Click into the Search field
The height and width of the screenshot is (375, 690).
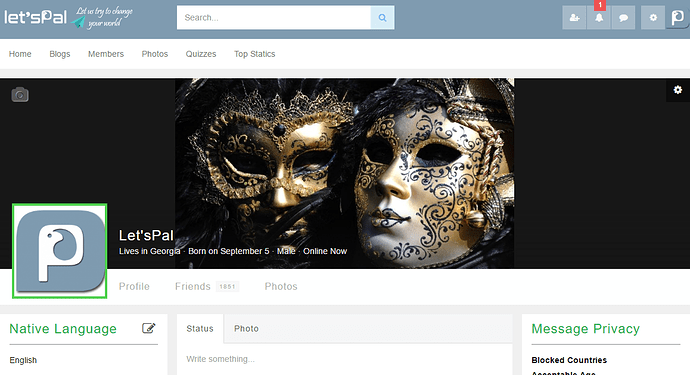coord(274,18)
